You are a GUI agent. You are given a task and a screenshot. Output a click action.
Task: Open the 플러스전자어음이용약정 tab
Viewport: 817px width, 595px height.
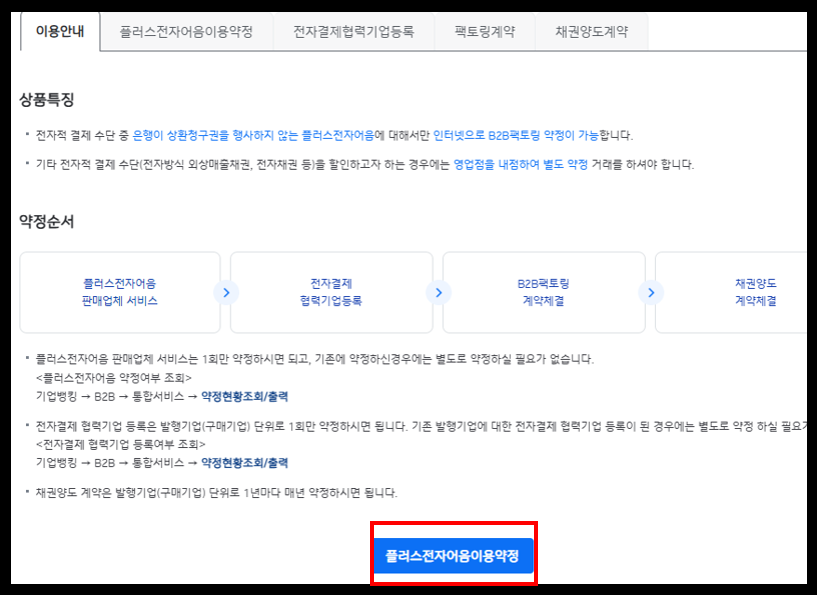pyautogui.click(x=186, y=32)
